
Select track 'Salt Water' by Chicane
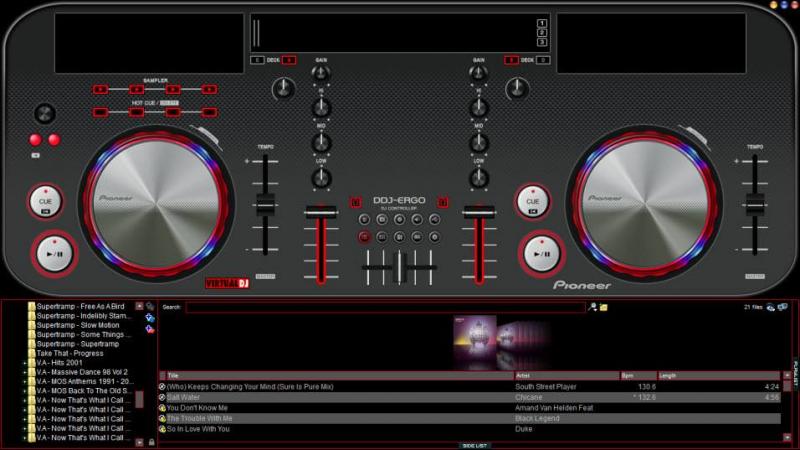coord(469,397)
